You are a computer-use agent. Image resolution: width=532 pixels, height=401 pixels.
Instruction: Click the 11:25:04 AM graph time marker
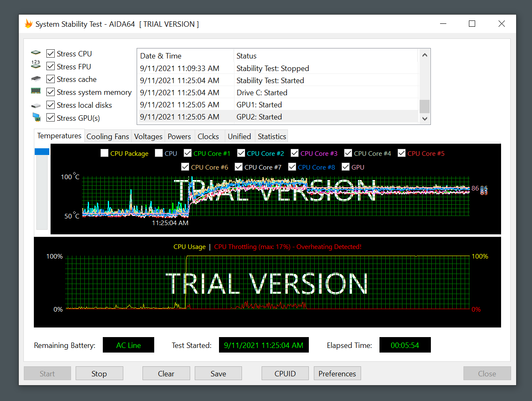pos(170,223)
